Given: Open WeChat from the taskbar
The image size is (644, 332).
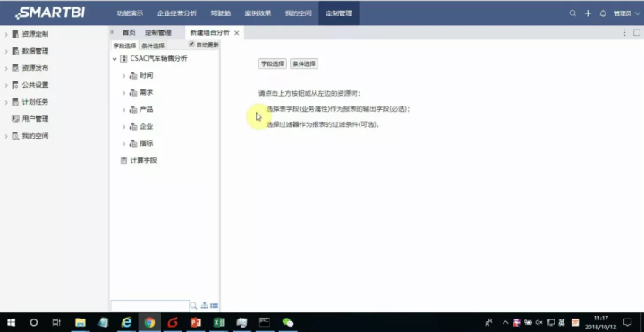Looking at the screenshot, I should [x=287, y=322].
